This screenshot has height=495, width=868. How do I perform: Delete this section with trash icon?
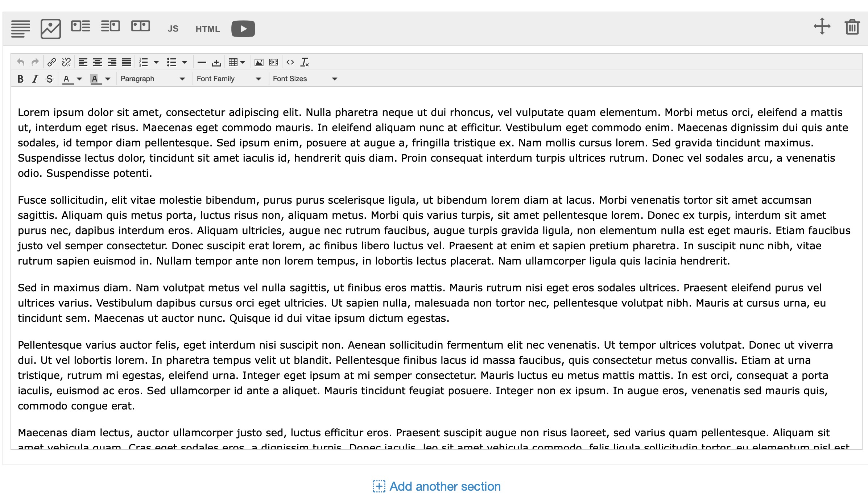pyautogui.click(x=852, y=27)
